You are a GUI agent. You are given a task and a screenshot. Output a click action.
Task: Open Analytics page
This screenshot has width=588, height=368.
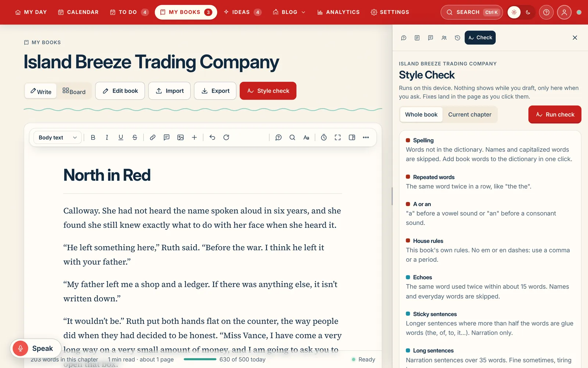coord(338,12)
